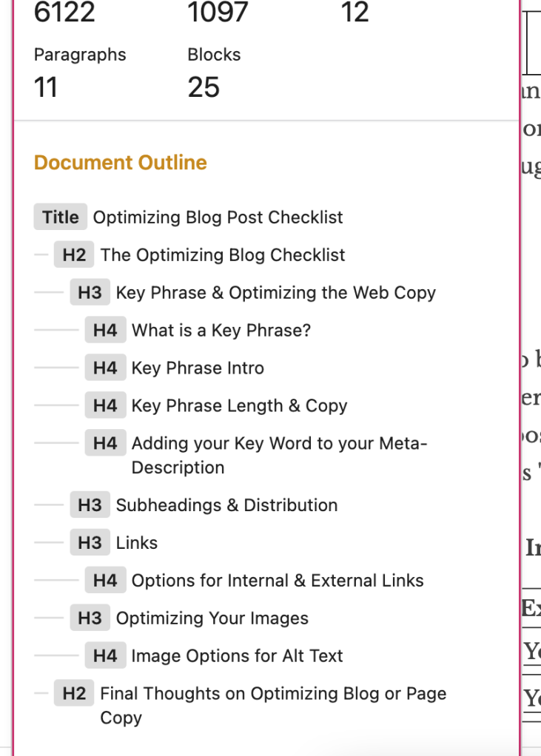Viewport: 541px width, 756px height.
Task: Go to the Links heading text
Action: [x=137, y=543]
